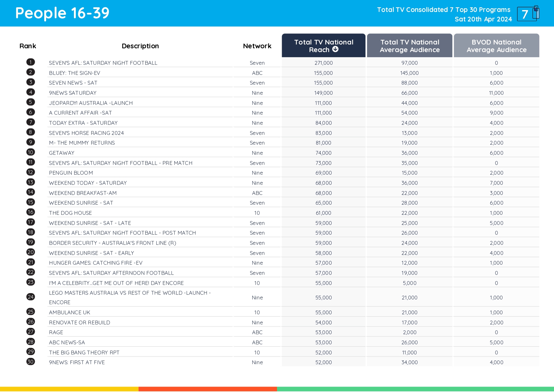Click the 5,000 average audience for I'M A CELEBRITY
The width and height of the screenshot is (554, 392).
tap(410, 283)
